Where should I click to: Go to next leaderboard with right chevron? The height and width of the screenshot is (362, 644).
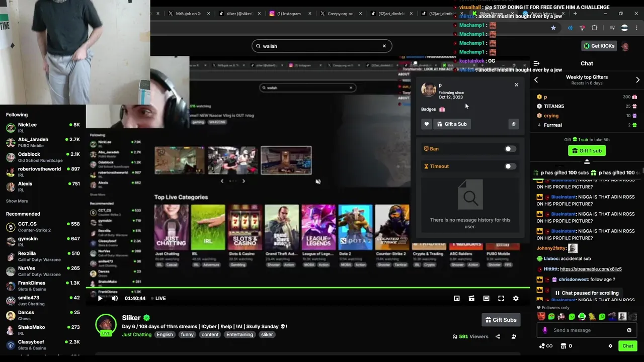[637, 80]
